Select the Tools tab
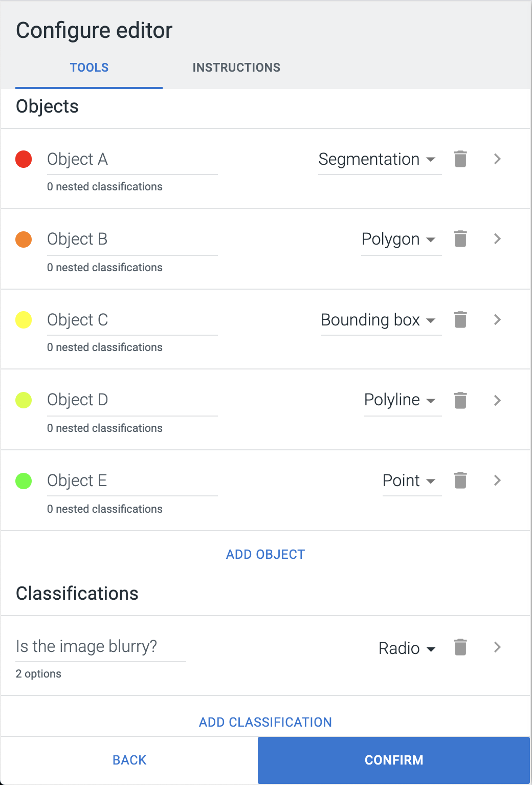The image size is (532, 785). click(x=89, y=68)
